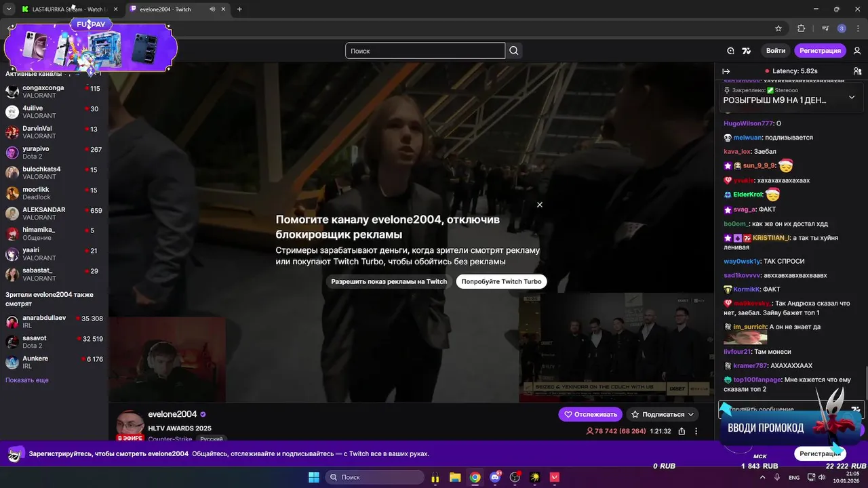Close the evelone2004 Twitch tab

[224, 9]
